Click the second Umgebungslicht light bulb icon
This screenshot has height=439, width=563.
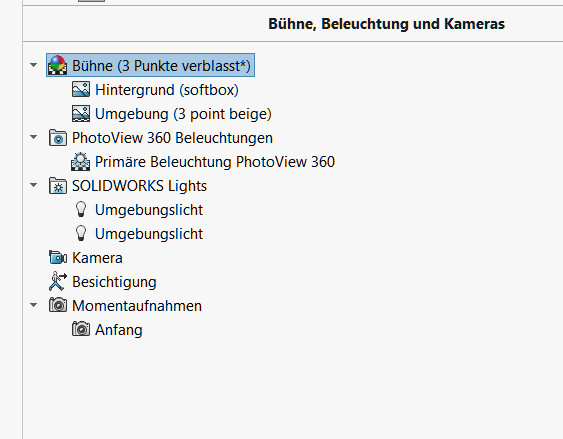(81, 233)
